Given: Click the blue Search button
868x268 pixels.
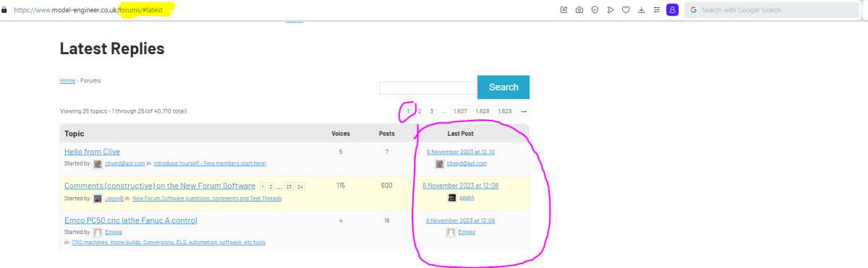Looking at the screenshot, I should [503, 87].
